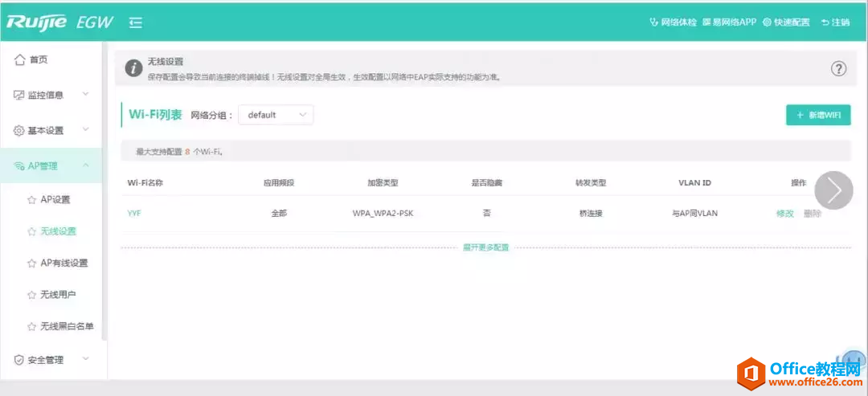Expand the 安全管理 menu
Viewport: 868px width, 396px height.
click(x=51, y=360)
